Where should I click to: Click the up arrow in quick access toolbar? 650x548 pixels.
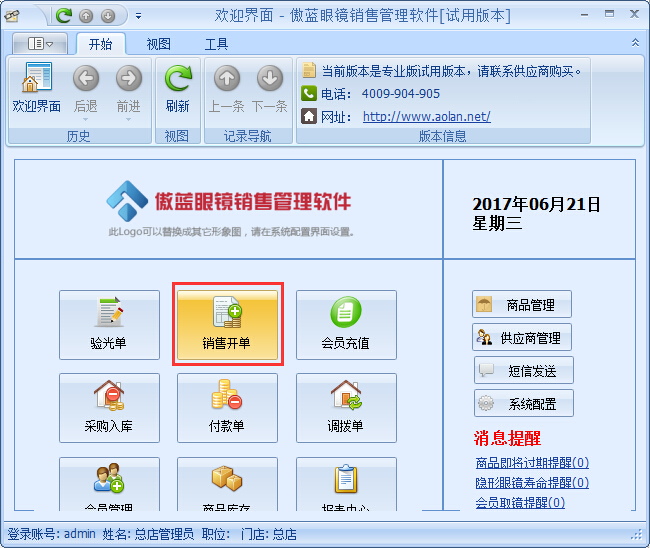coord(86,16)
